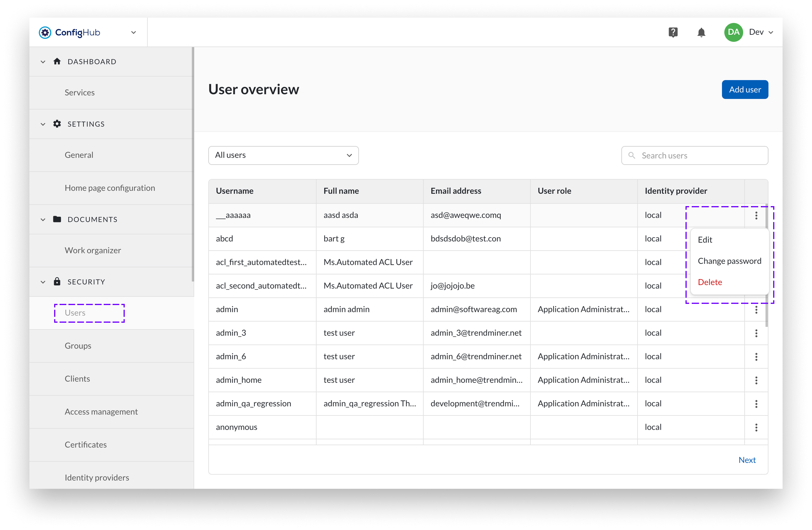Open the notifications bell icon

(701, 32)
